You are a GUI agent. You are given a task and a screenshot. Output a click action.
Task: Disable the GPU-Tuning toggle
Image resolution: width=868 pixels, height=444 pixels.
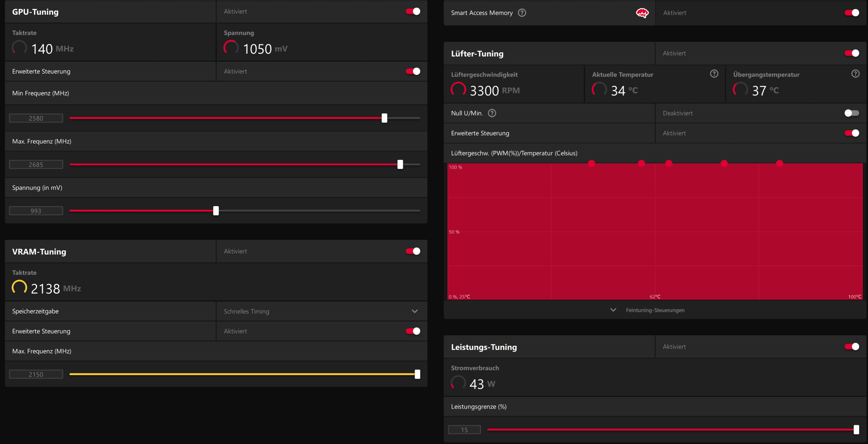pos(413,11)
